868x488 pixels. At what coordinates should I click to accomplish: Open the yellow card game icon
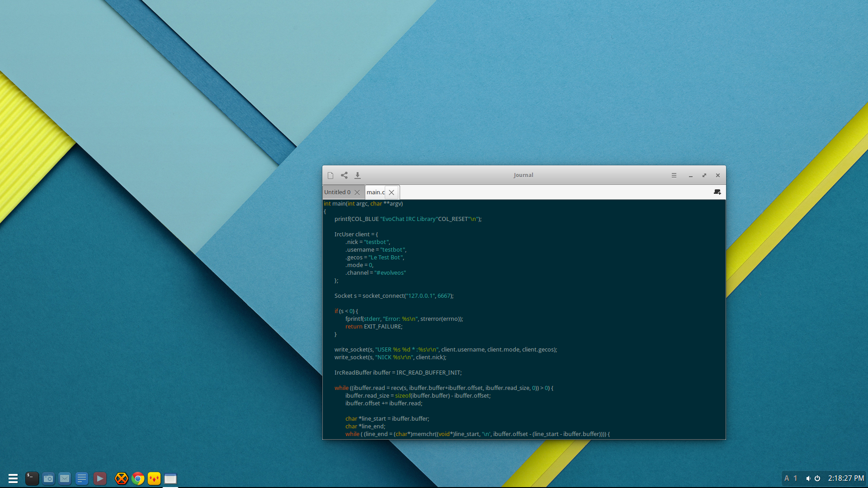[x=154, y=479]
